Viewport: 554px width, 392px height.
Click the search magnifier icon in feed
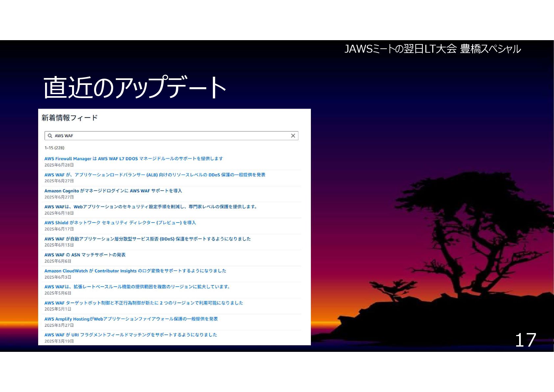coord(50,136)
